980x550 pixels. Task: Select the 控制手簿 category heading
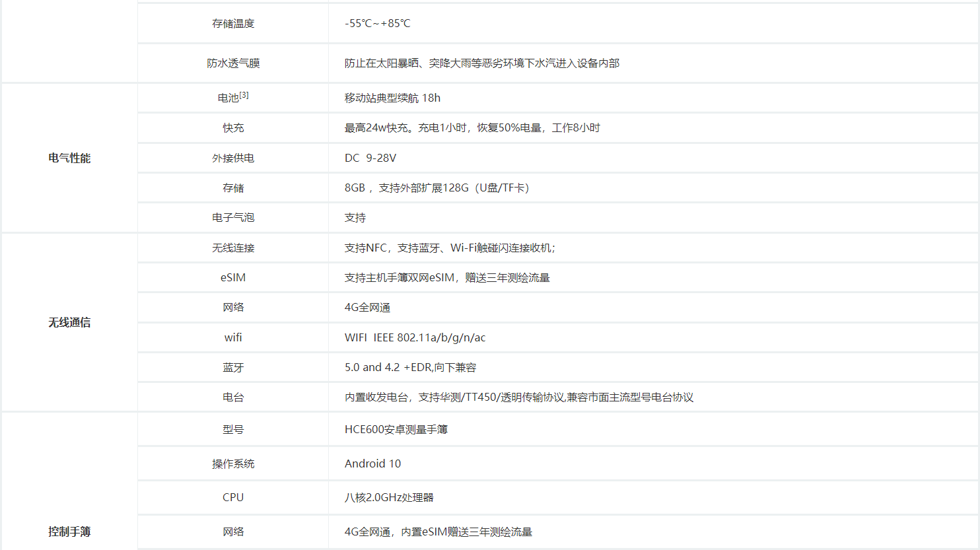pyautogui.click(x=69, y=532)
